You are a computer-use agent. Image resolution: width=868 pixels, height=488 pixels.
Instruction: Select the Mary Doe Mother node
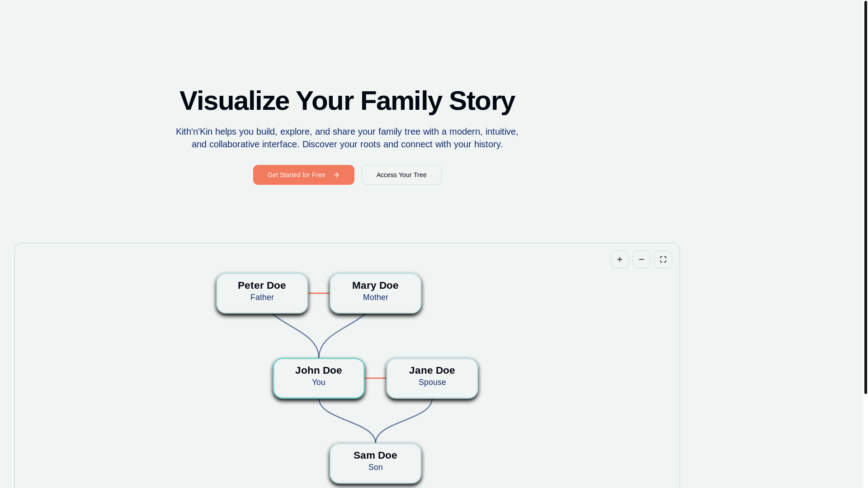pyautogui.click(x=375, y=293)
